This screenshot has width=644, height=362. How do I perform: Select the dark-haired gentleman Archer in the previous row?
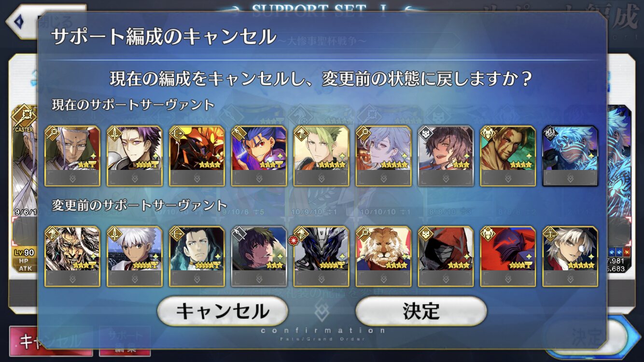pyautogui.click(x=197, y=257)
